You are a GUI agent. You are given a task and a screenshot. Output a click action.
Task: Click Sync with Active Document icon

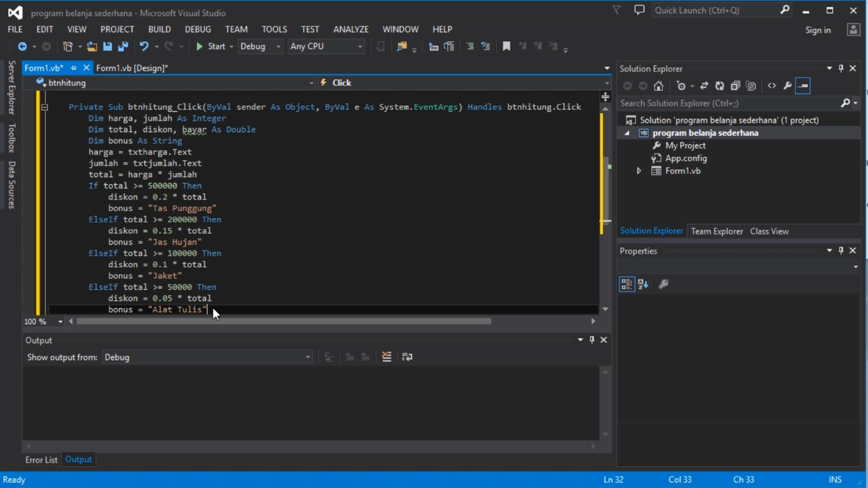point(704,86)
